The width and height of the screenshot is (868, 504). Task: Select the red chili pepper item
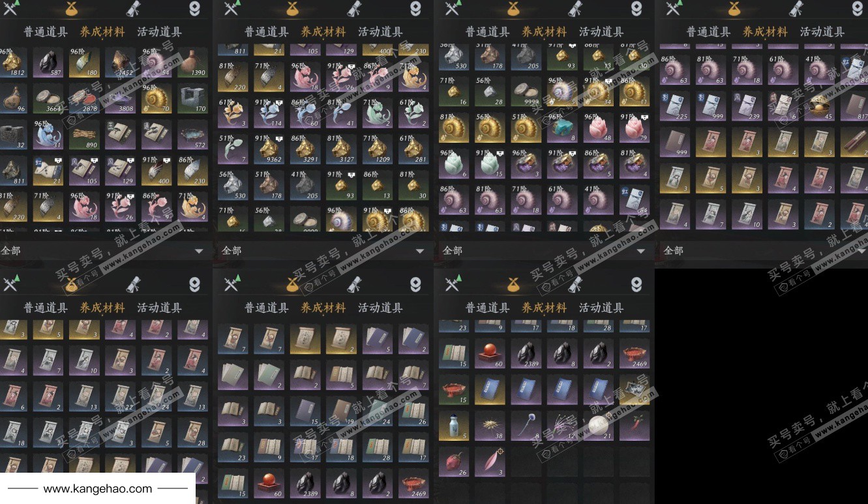[x=634, y=426]
